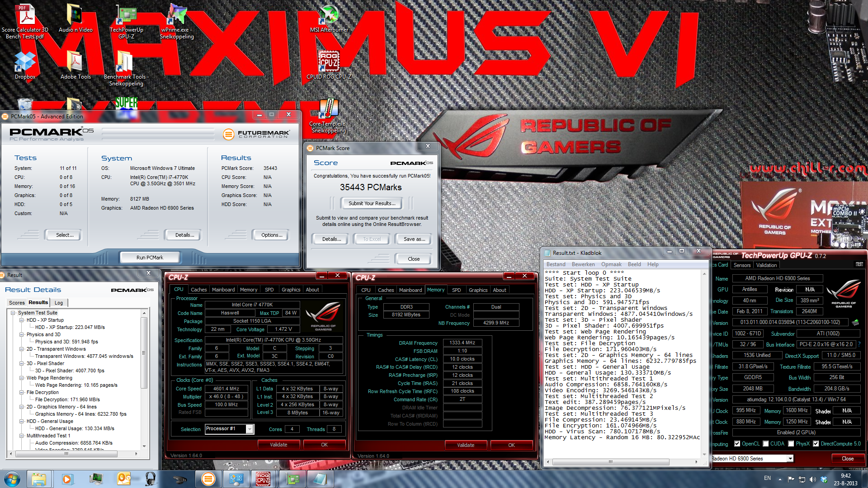Image resolution: width=868 pixels, height=488 pixels.
Task: Collapse the File Decryption node
Action: click(x=21, y=392)
